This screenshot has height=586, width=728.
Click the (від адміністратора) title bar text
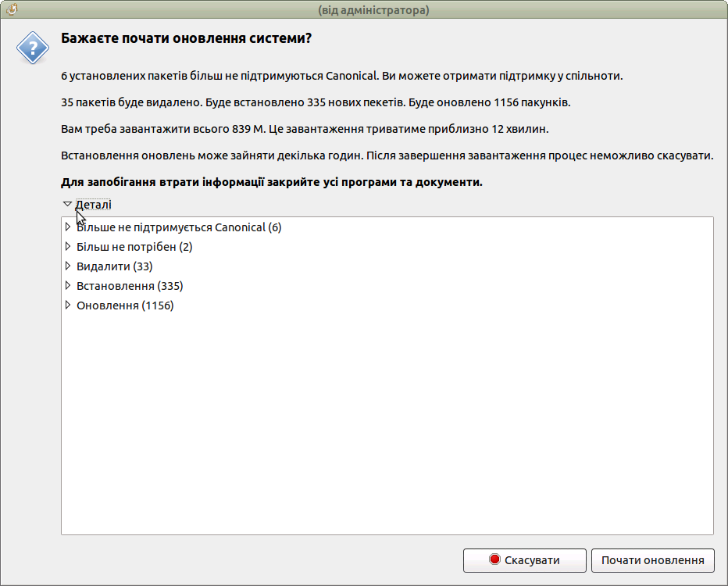coord(373,9)
